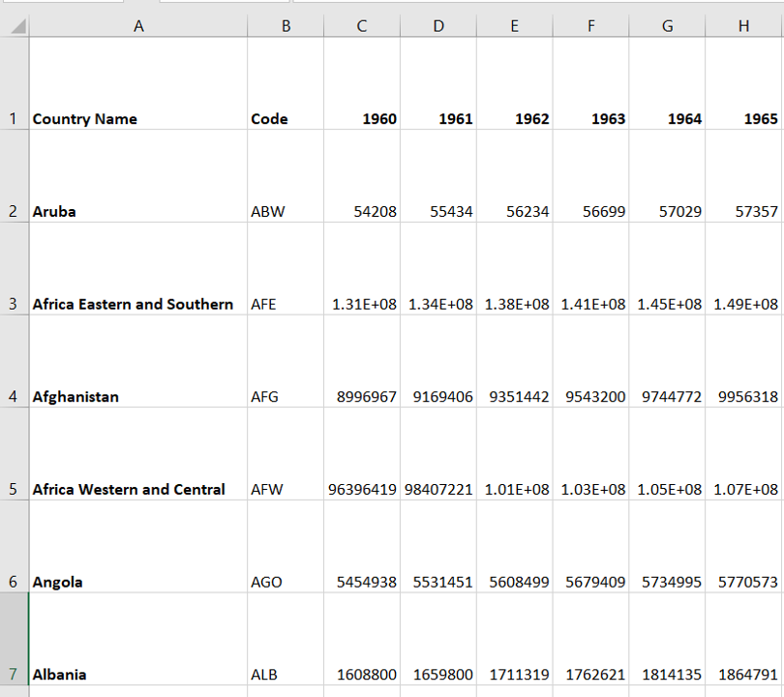Select the AFW code cell
The image size is (784, 697).
[286, 453]
